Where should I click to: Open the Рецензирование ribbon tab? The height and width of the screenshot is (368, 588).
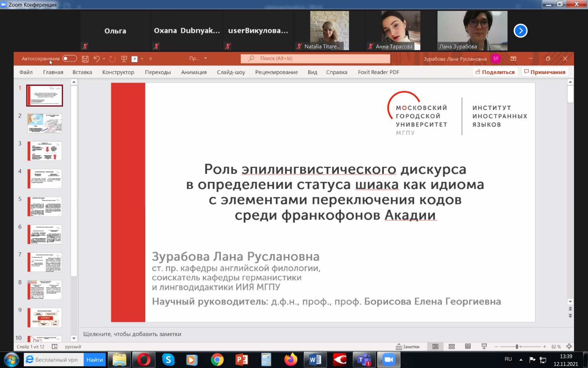[x=276, y=72]
